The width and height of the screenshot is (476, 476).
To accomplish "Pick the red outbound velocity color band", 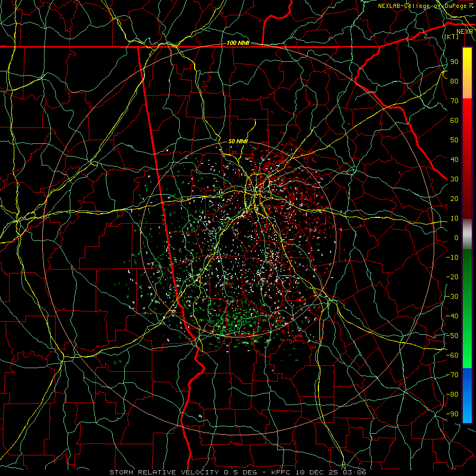I will pyautogui.click(x=467, y=159).
